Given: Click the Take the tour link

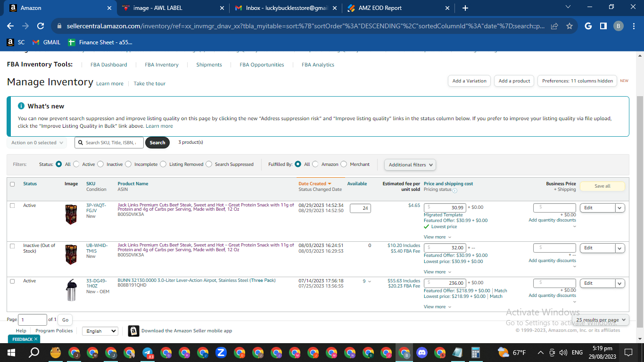Looking at the screenshot, I should (x=149, y=83).
